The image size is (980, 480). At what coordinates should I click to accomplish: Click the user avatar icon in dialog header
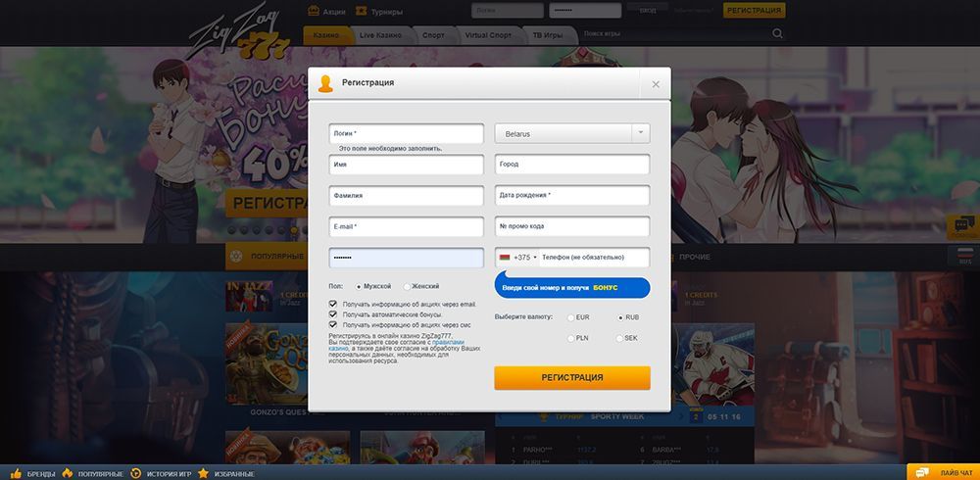coord(325,83)
